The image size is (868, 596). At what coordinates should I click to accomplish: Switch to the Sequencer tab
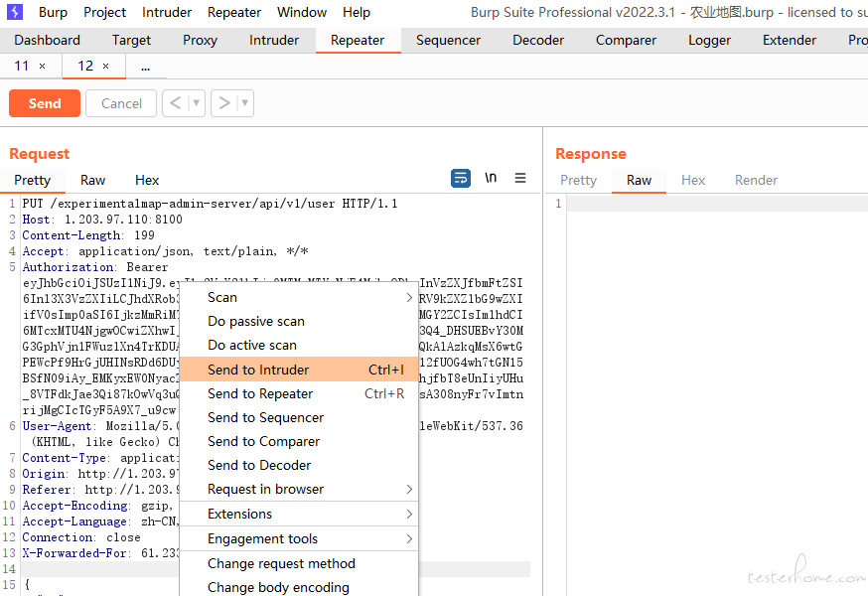(x=448, y=40)
